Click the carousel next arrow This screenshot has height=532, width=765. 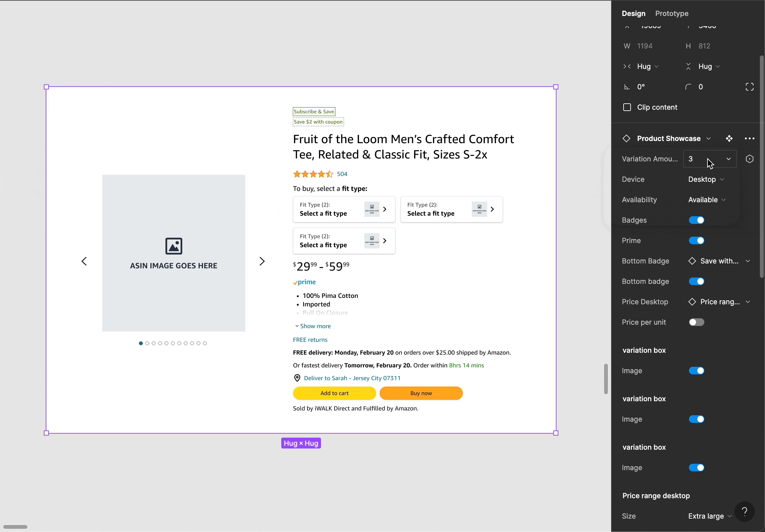(262, 261)
